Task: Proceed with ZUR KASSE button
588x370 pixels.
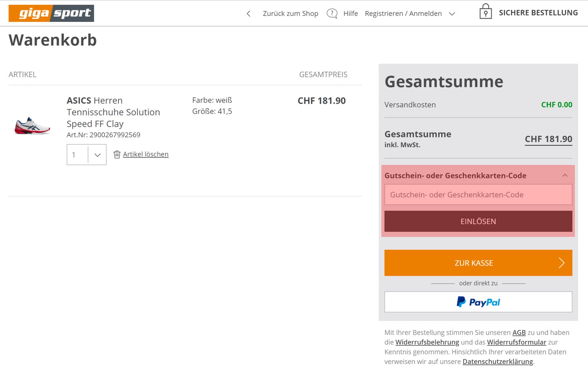Action: click(x=478, y=263)
